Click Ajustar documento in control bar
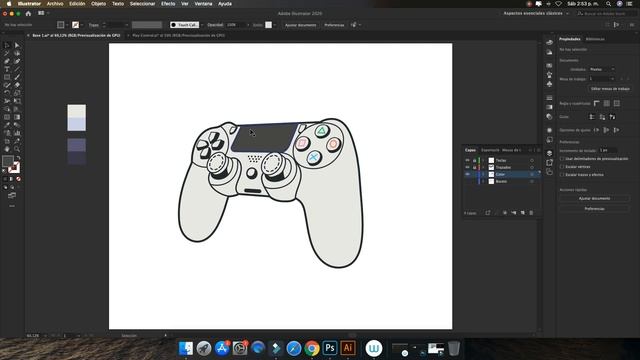 pyautogui.click(x=300, y=25)
